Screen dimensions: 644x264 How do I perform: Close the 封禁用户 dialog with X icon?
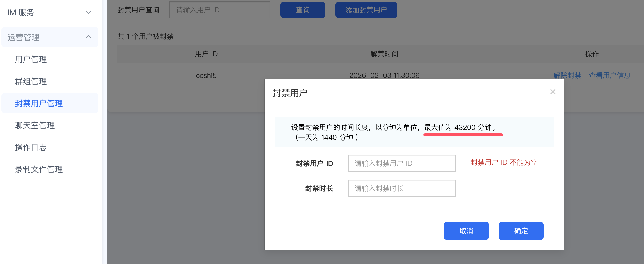[x=553, y=92]
